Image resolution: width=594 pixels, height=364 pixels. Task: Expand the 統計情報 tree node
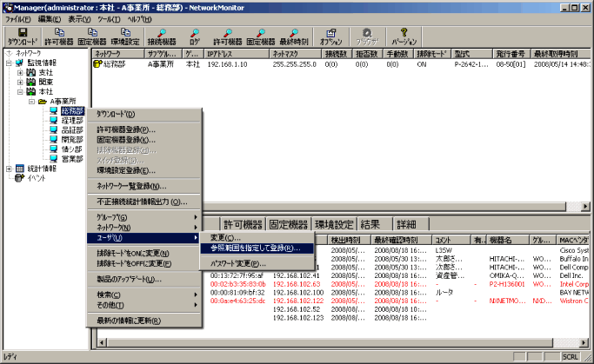click(x=9, y=169)
